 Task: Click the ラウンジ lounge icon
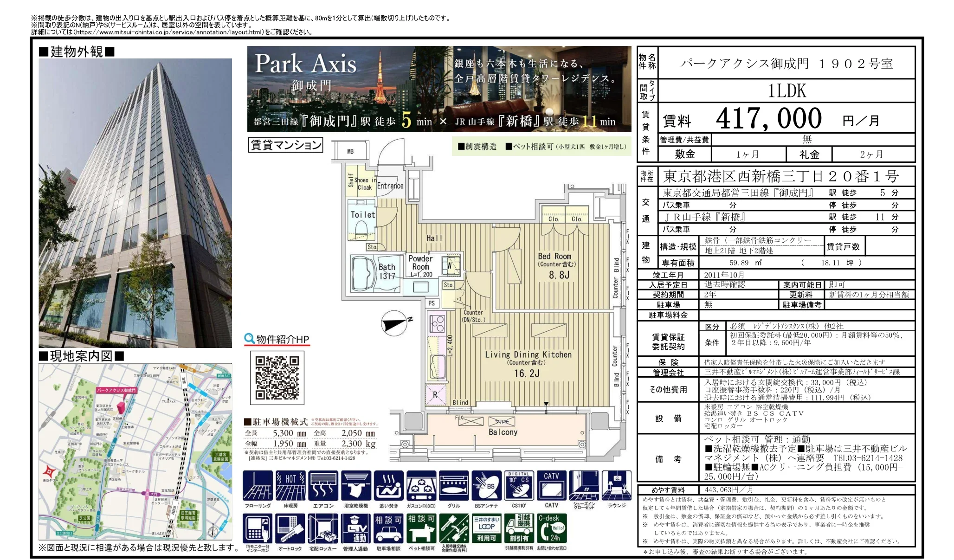(617, 486)
